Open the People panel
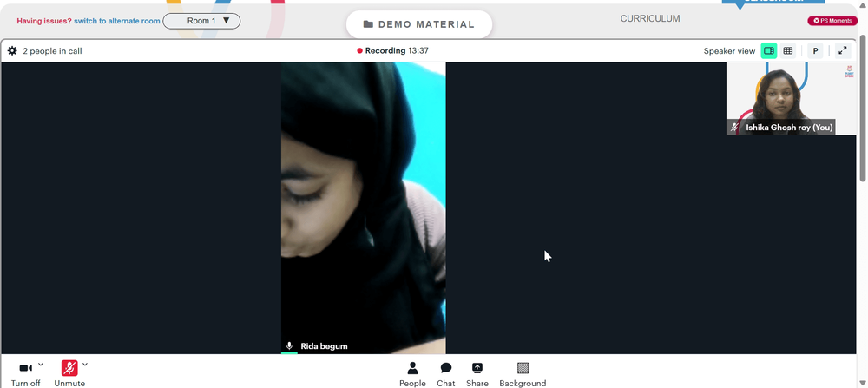This screenshot has height=388, width=868. [x=412, y=375]
